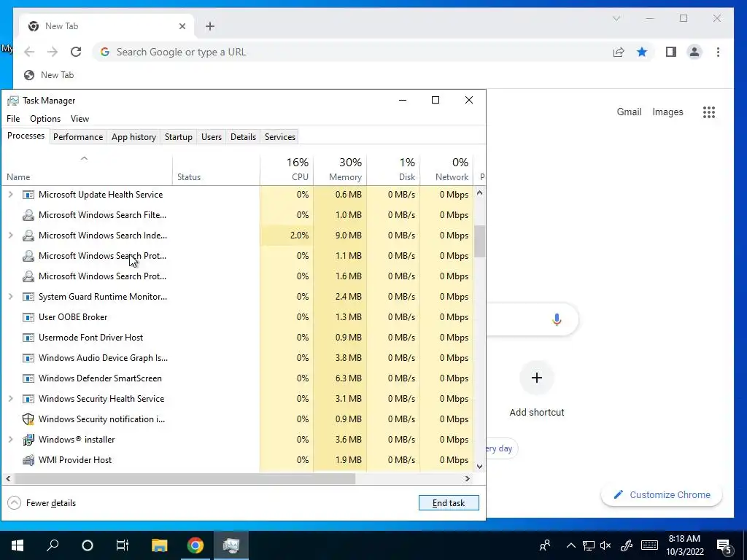
Task: Expand System Guard Runtime Monitor row
Action: click(10, 297)
